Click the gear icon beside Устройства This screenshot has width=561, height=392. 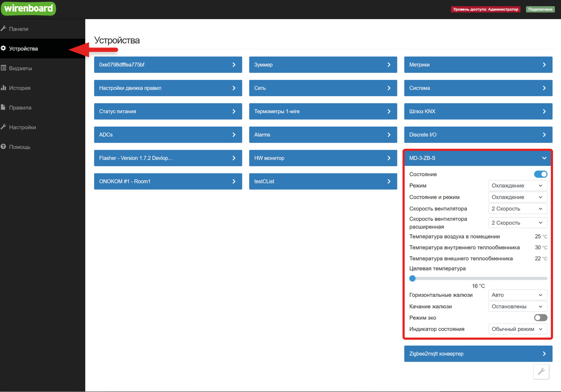pos(3,49)
